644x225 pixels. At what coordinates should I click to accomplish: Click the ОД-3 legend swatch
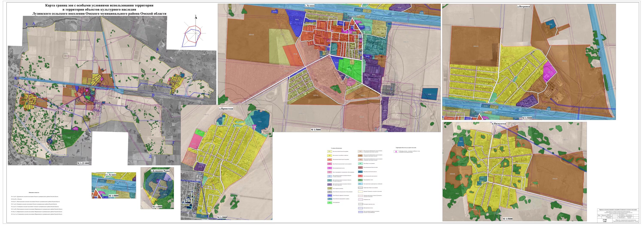click(x=330, y=172)
